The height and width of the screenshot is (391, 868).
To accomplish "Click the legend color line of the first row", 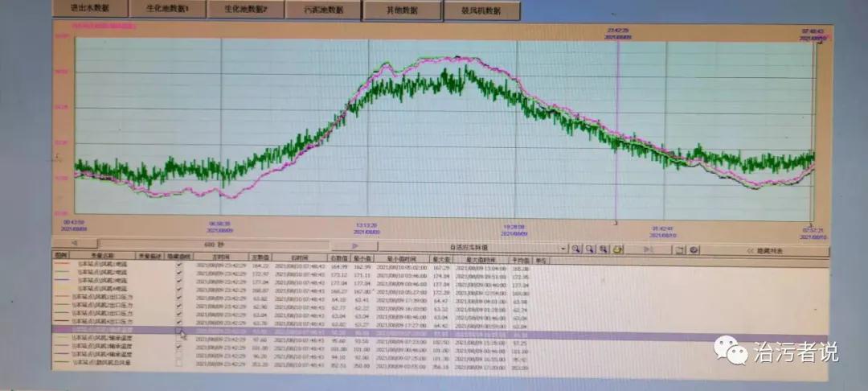I will point(61,264).
